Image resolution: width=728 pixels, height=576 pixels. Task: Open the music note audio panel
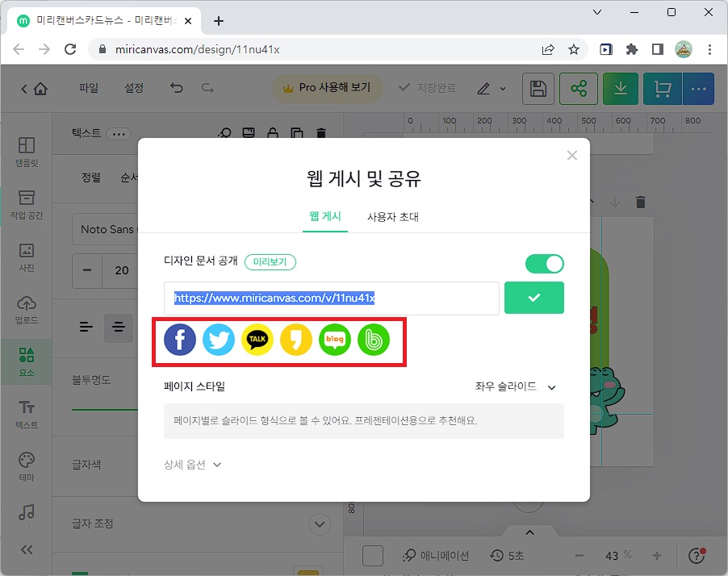click(x=27, y=512)
